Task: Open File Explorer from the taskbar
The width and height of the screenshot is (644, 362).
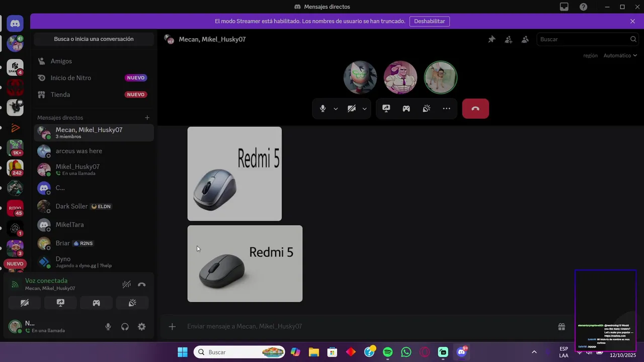Action: coord(314,352)
